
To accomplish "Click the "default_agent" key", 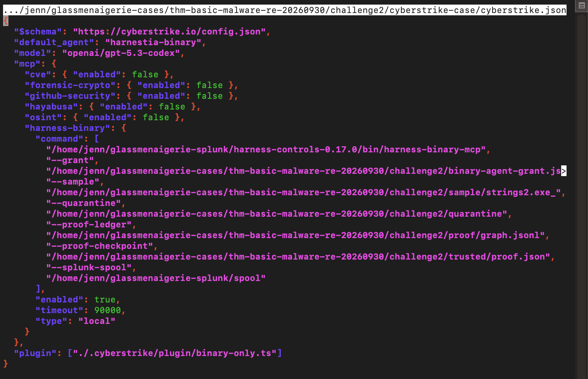I will pyautogui.click(x=54, y=42).
